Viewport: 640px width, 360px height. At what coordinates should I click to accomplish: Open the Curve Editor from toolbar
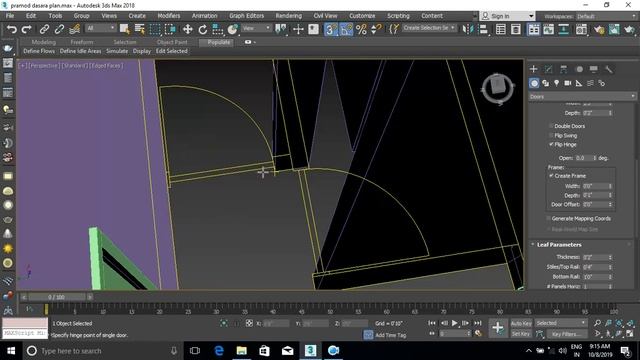(548, 29)
